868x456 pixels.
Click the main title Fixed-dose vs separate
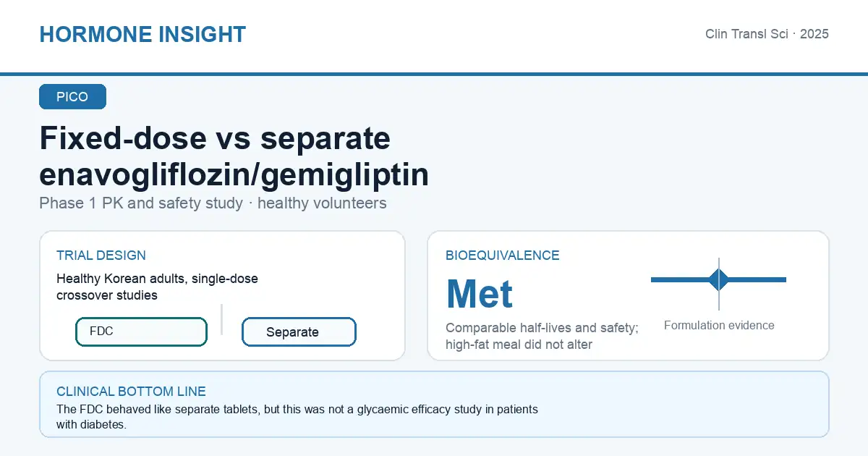click(x=215, y=138)
